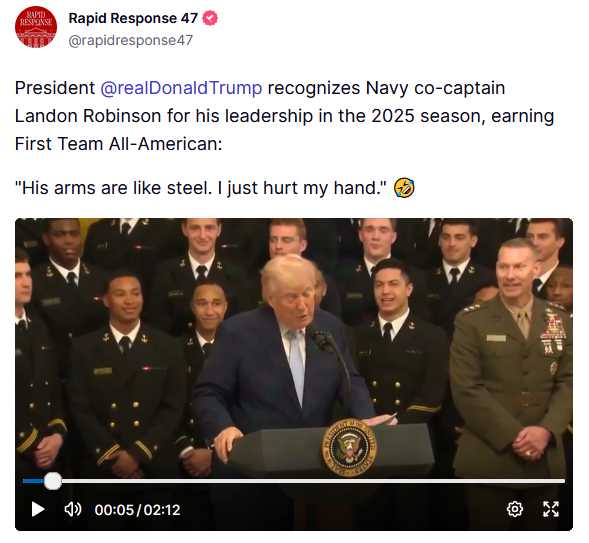The image size is (589, 543).
Task: Click the rolling-on-floor laughing emoji
Action: (x=404, y=188)
